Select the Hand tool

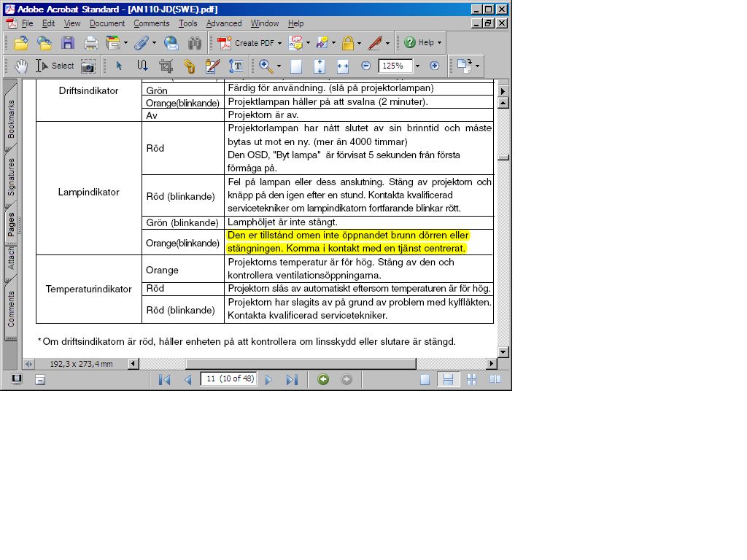(x=21, y=66)
